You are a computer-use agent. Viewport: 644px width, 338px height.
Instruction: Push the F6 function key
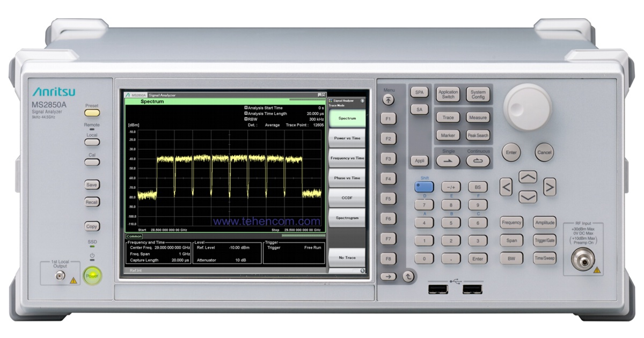[x=389, y=218]
